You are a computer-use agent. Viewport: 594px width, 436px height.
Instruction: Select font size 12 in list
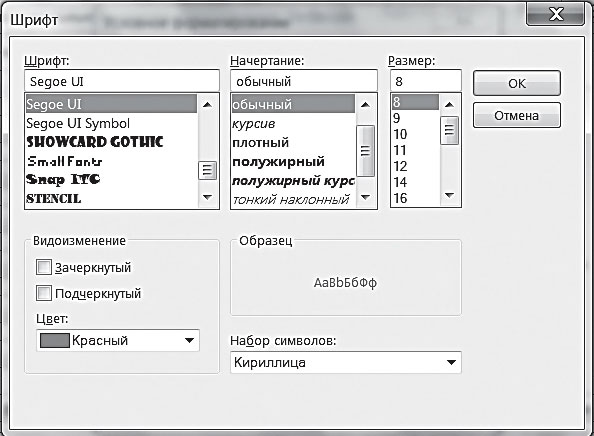pyautogui.click(x=400, y=166)
